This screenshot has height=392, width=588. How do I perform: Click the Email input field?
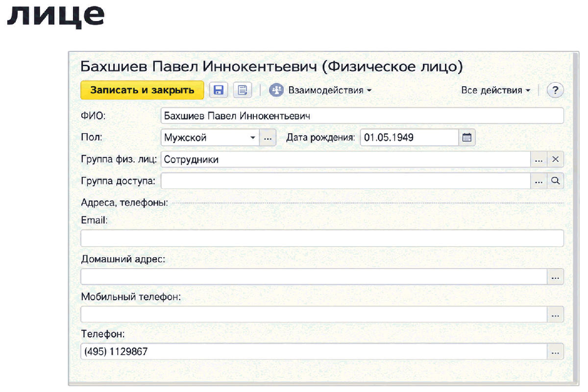tap(322, 239)
